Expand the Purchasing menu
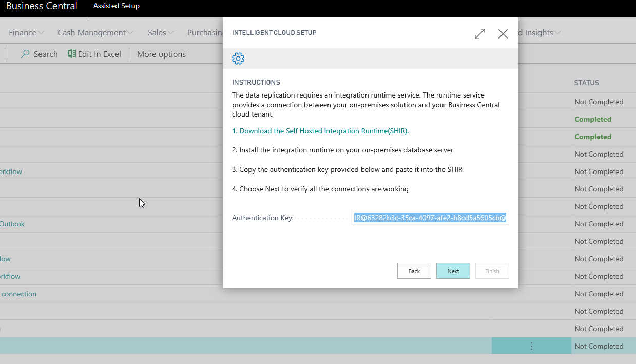Screen dimensions: 636x364 (x=205, y=32)
